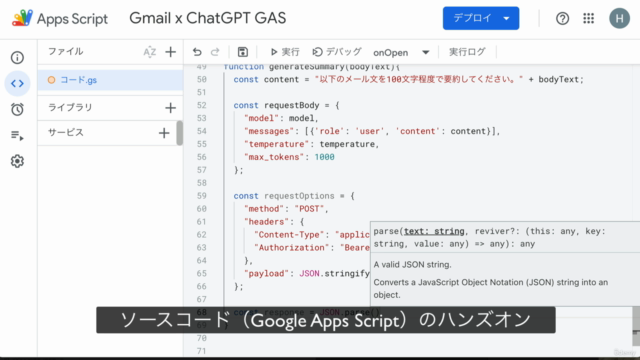Open help question mark icon
Viewport: 640px width, 360px height.
pyautogui.click(x=562, y=18)
